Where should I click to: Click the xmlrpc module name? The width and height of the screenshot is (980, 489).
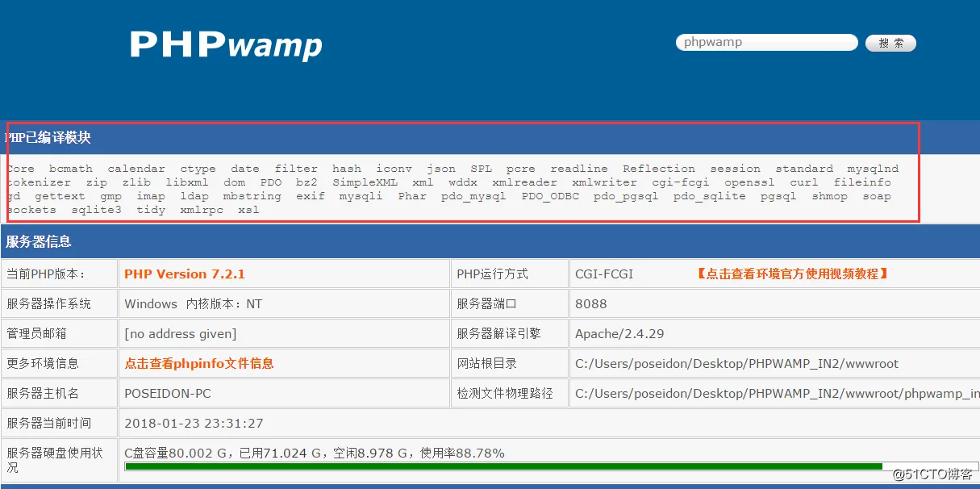202,210
